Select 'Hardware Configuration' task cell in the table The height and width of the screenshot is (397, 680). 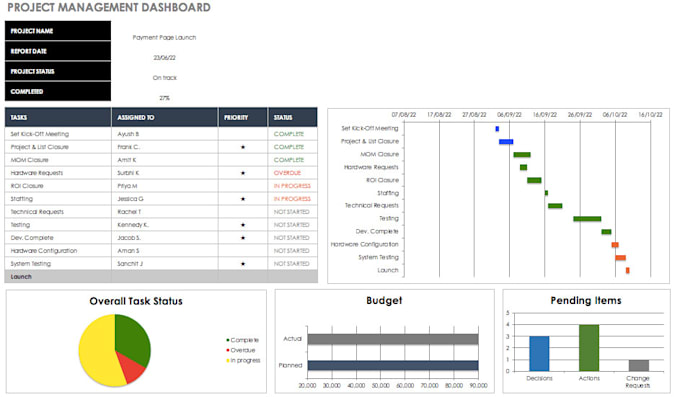58,251
